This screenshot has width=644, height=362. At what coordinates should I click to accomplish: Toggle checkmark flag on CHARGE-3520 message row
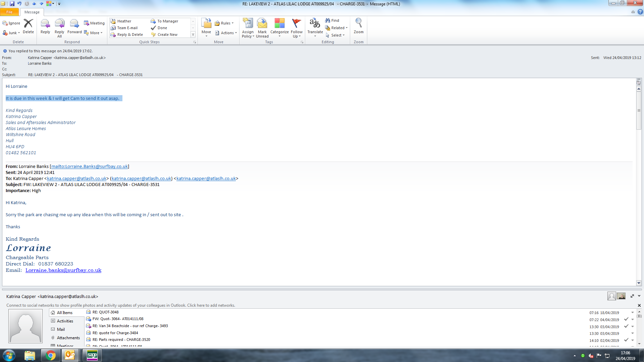click(x=626, y=340)
